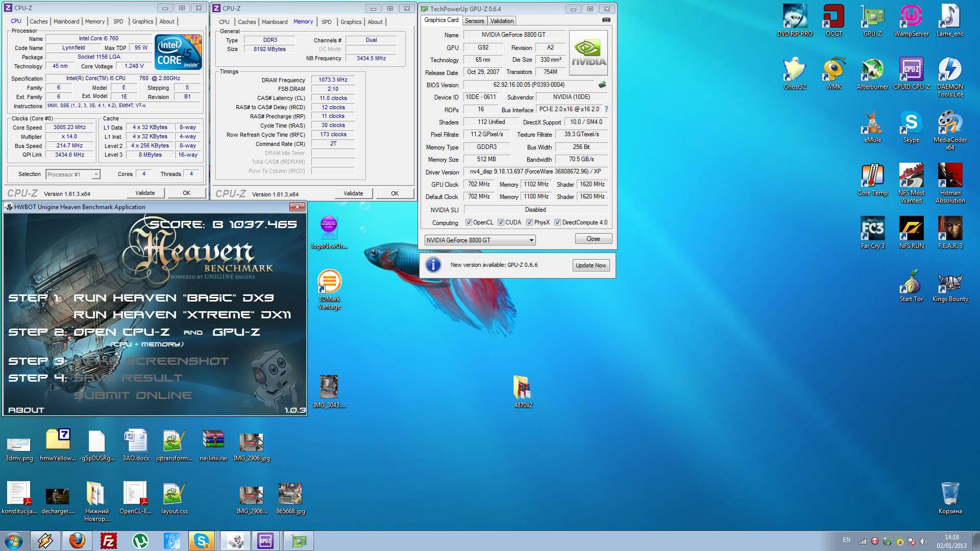Open uTorrent from the taskbar
Screen dimensions: 980x551
(140, 541)
